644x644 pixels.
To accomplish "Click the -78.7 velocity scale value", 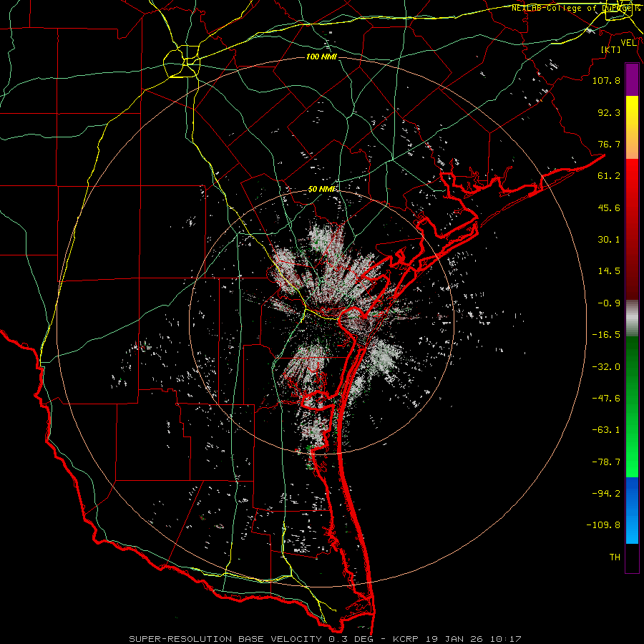I will coord(606,462).
